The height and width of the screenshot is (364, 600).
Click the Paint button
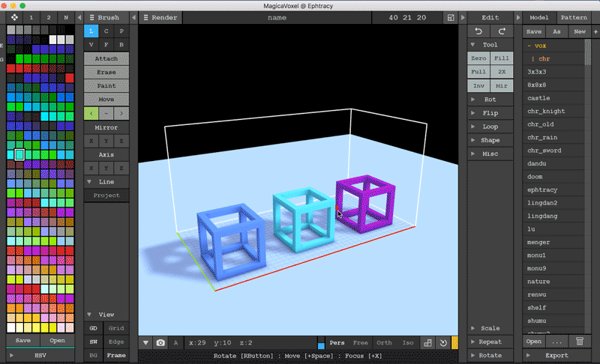point(106,85)
